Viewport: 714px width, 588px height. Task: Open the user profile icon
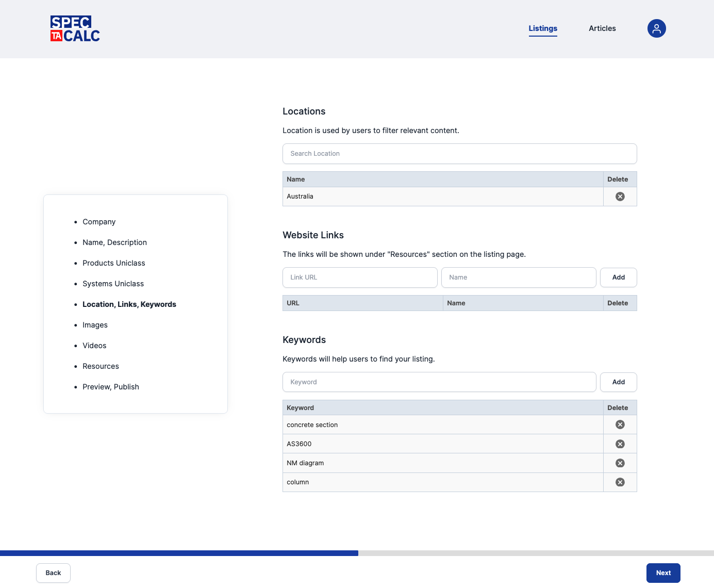tap(656, 28)
